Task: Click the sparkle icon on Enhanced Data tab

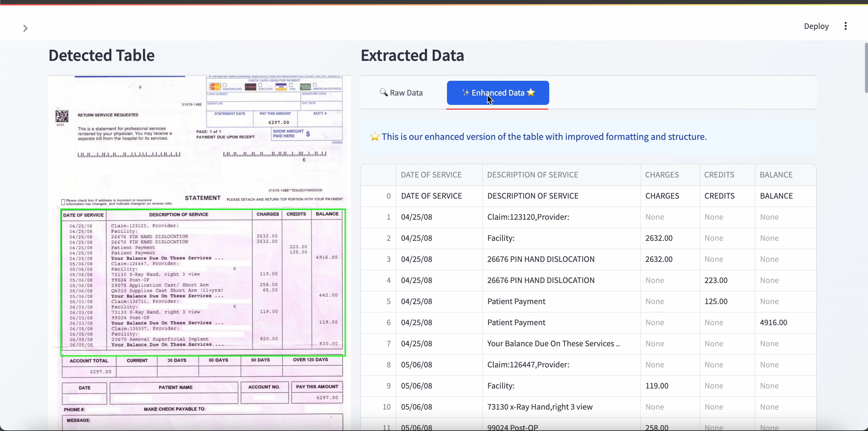Action: tap(466, 93)
